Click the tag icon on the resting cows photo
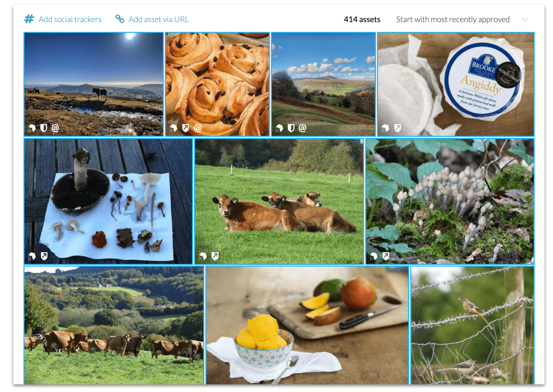This screenshot has height=392, width=553. tap(203, 256)
